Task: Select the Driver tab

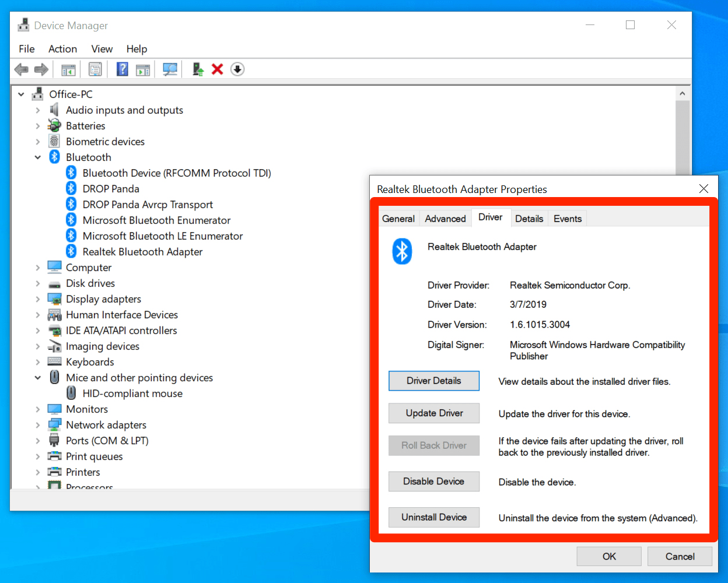Action: click(491, 217)
